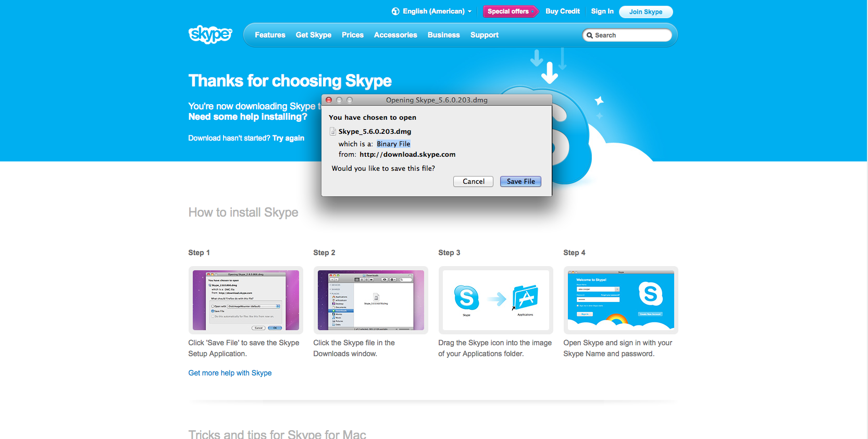This screenshot has width=868, height=439.
Task: Open Special offers
Action: (x=511, y=11)
